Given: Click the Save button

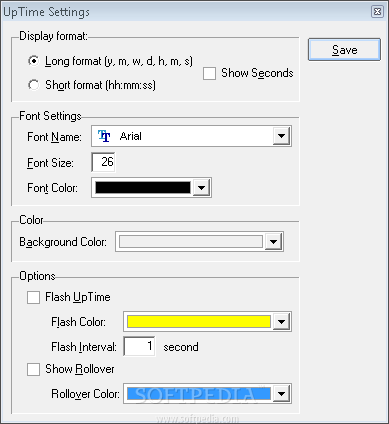Looking at the screenshot, I should click(x=344, y=50).
